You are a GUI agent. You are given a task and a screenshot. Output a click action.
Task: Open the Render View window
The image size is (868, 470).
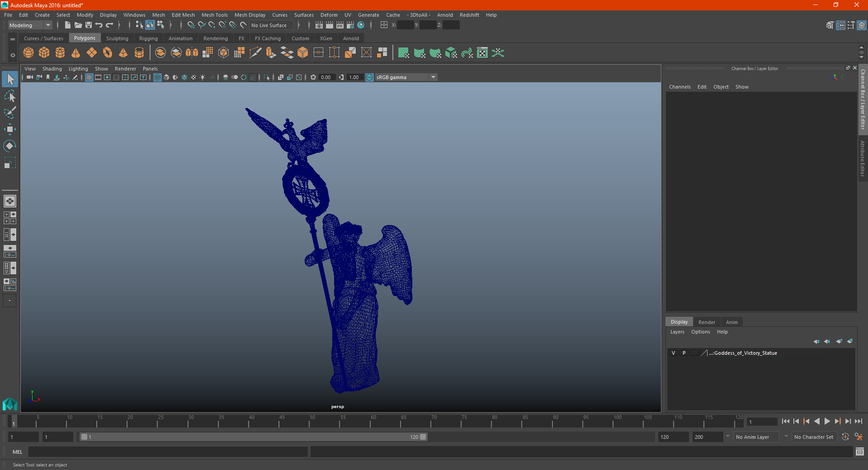pos(319,25)
